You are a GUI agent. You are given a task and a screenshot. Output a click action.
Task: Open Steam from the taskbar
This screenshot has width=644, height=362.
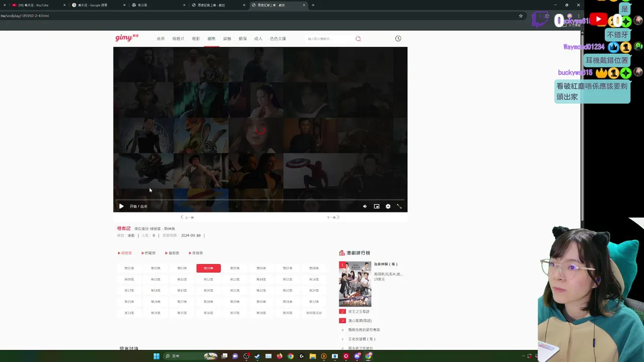tap(257, 356)
